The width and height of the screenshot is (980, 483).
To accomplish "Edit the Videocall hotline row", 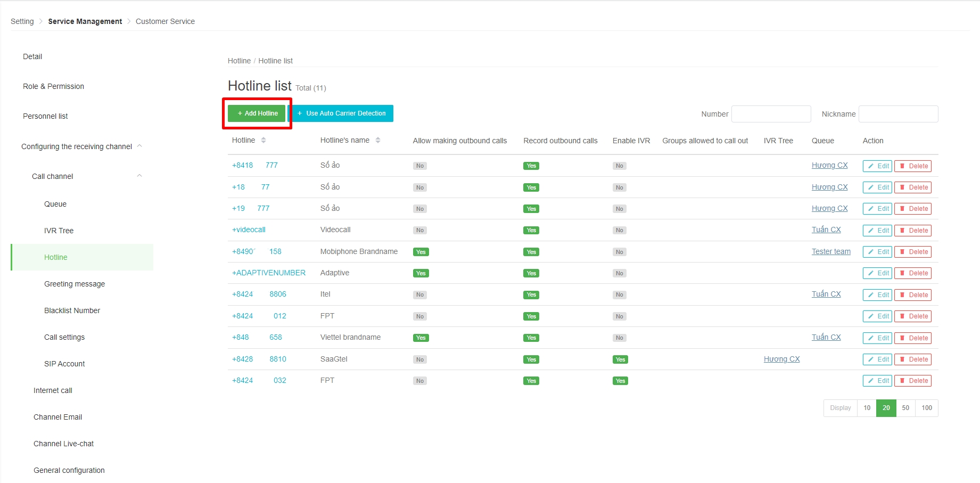I will click(877, 231).
